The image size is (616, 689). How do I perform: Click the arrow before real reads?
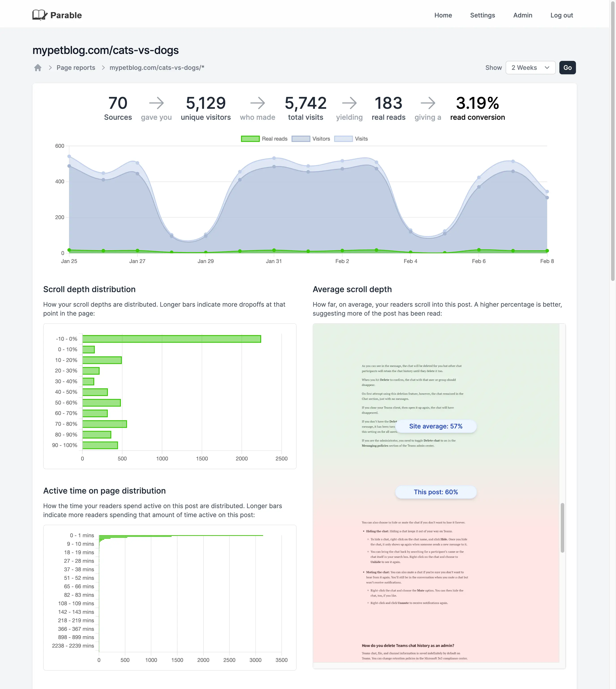349,103
